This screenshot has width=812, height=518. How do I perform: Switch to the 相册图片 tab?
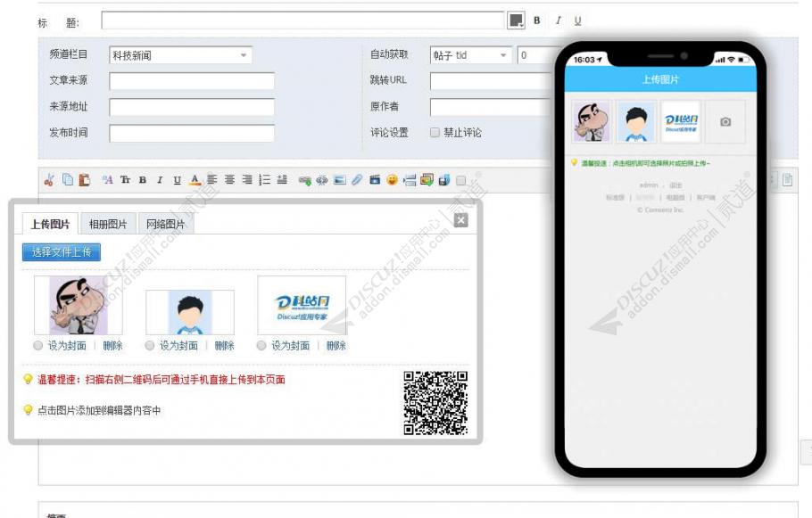(108, 224)
